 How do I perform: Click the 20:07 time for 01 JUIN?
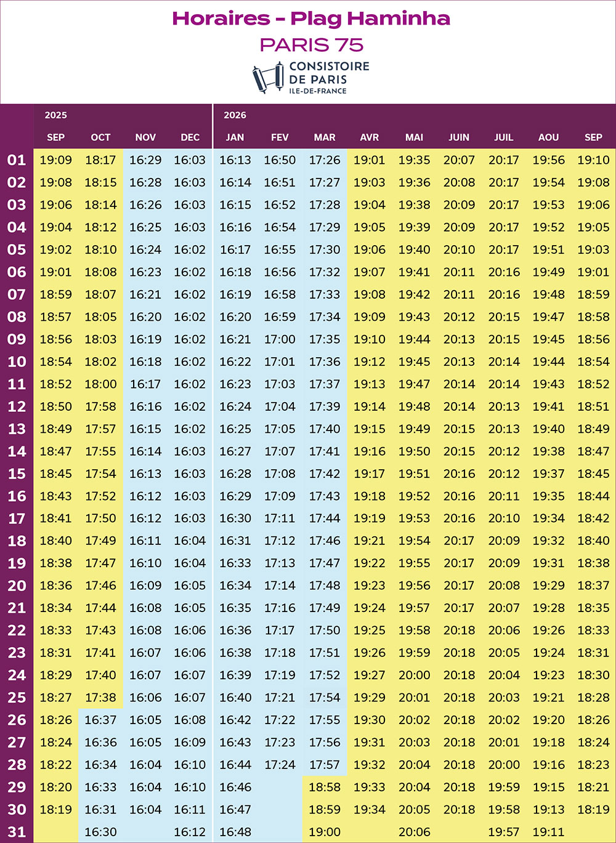click(x=459, y=160)
